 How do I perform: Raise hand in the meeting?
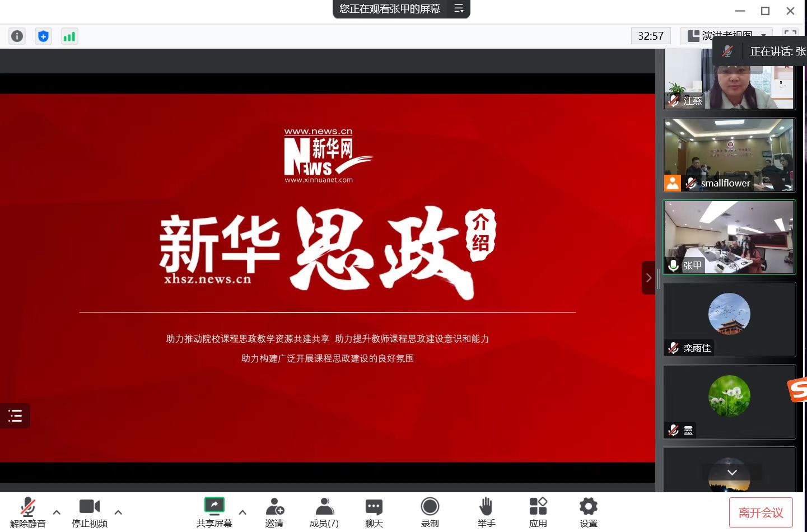coord(486,512)
